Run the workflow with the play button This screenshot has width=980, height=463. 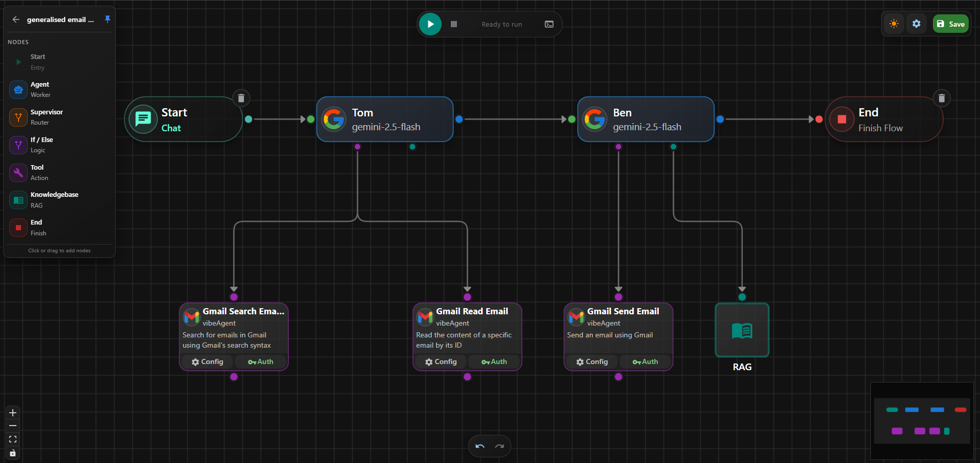(430, 24)
